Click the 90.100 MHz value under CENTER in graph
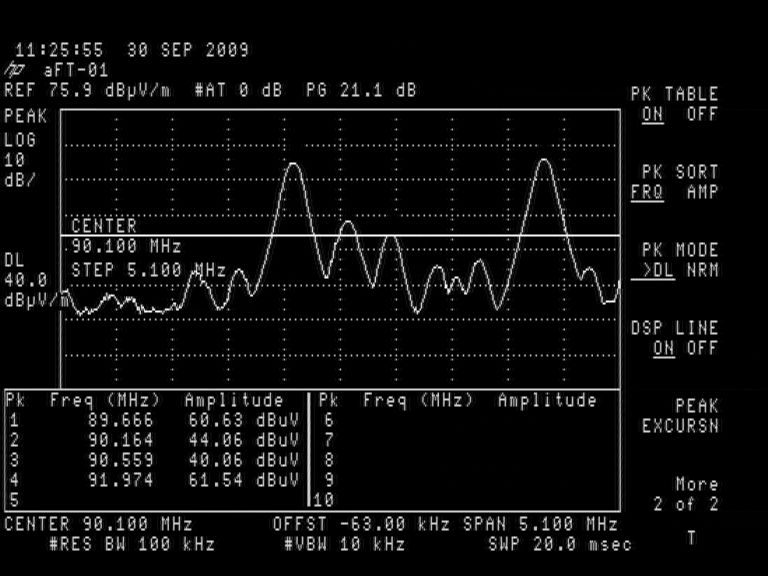The height and width of the screenshot is (576, 768). [x=126, y=246]
